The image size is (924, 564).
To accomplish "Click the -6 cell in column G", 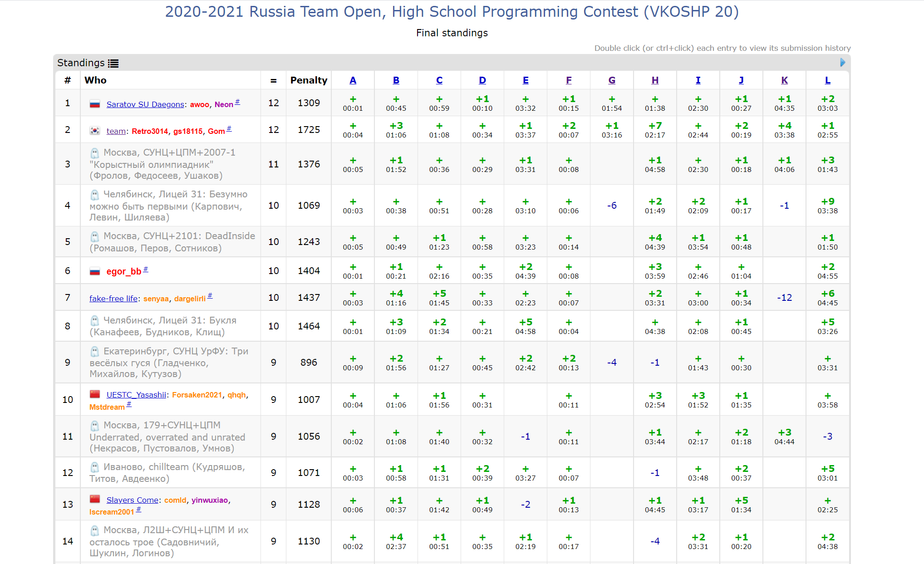I will [612, 206].
